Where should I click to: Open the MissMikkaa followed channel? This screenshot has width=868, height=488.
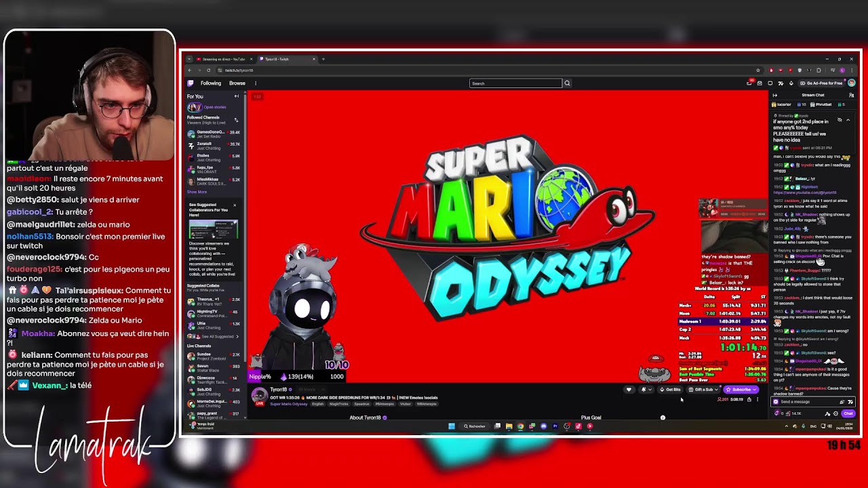click(214, 182)
